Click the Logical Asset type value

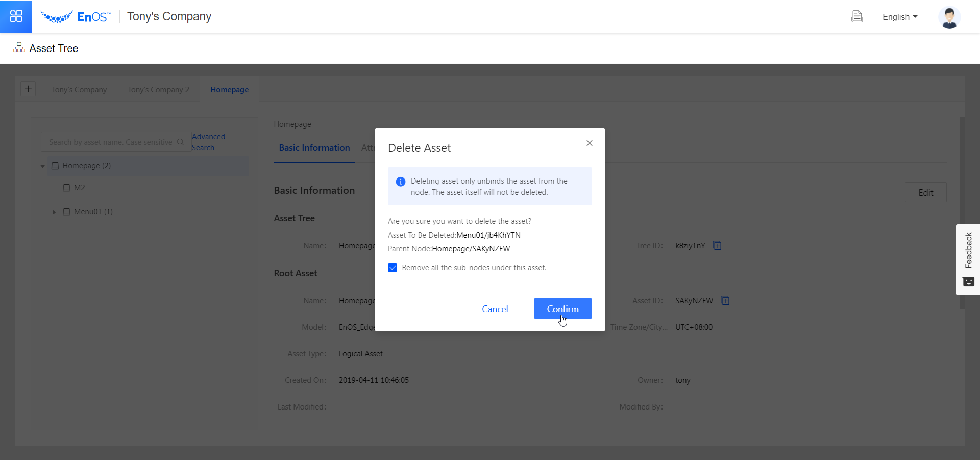[361, 354]
